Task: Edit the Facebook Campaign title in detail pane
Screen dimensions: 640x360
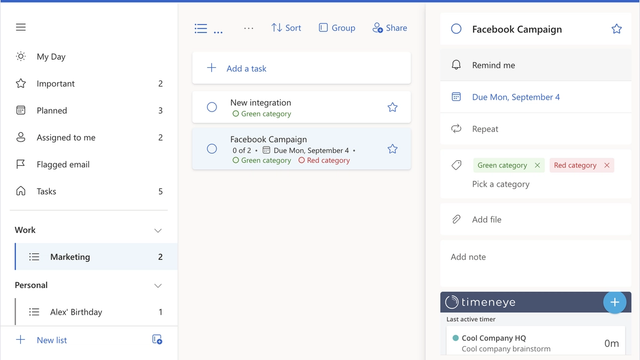Action: point(517,29)
